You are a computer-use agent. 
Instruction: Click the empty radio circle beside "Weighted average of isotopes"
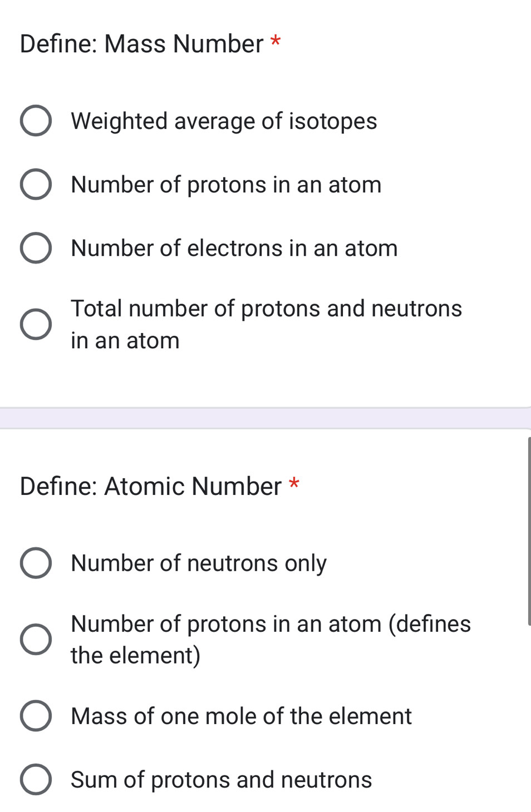click(37, 121)
